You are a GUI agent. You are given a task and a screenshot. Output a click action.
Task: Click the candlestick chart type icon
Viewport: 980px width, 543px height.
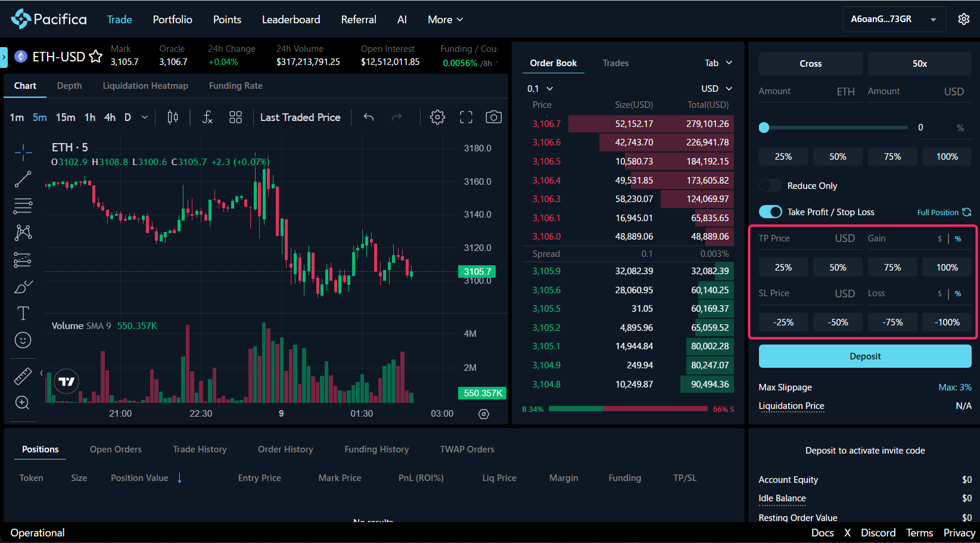173,117
